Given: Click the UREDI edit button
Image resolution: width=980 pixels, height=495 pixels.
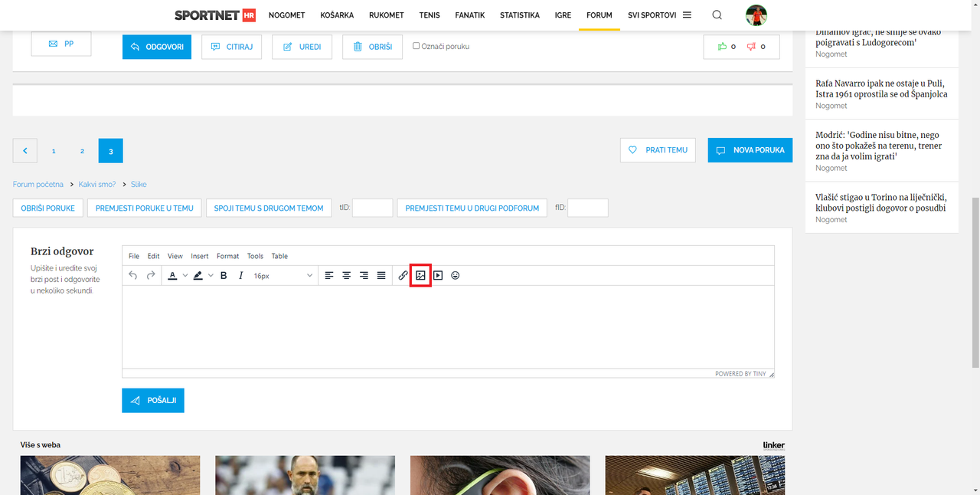Looking at the screenshot, I should coord(302,47).
